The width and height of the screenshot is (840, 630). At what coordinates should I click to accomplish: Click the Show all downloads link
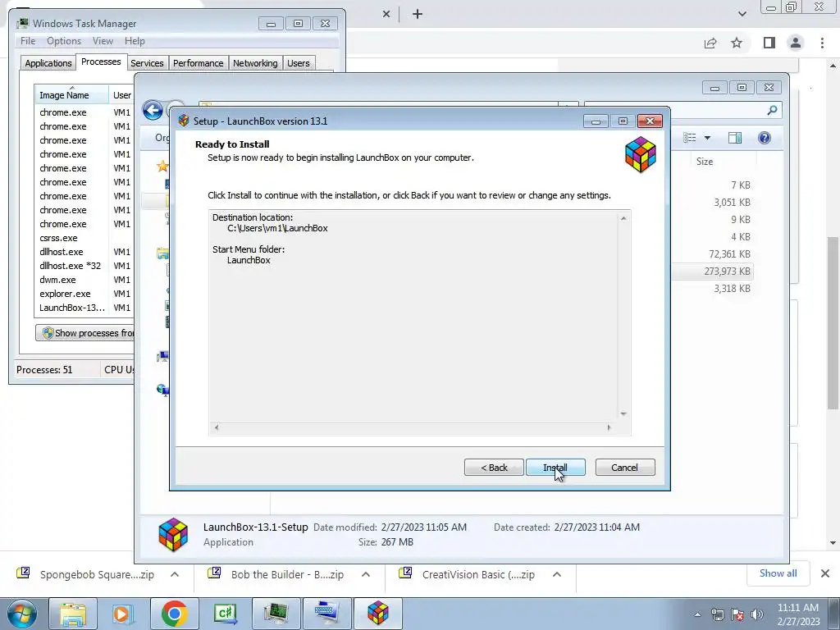click(778, 573)
